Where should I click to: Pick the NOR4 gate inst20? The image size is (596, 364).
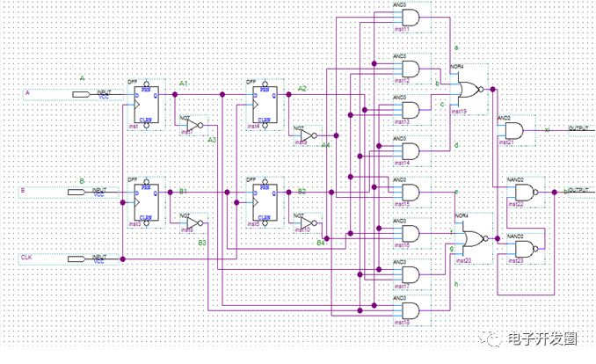475,238
